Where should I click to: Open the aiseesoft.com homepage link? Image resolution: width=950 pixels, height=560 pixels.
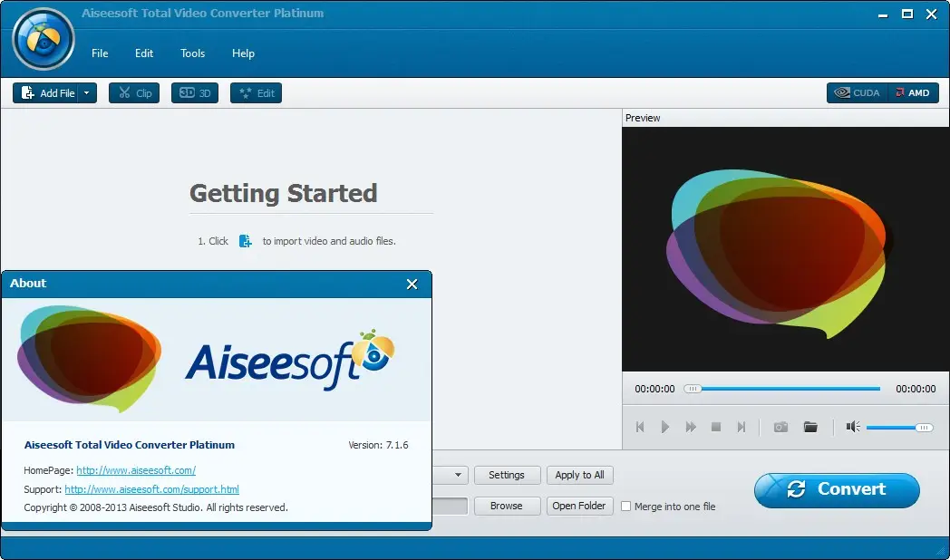(x=136, y=470)
